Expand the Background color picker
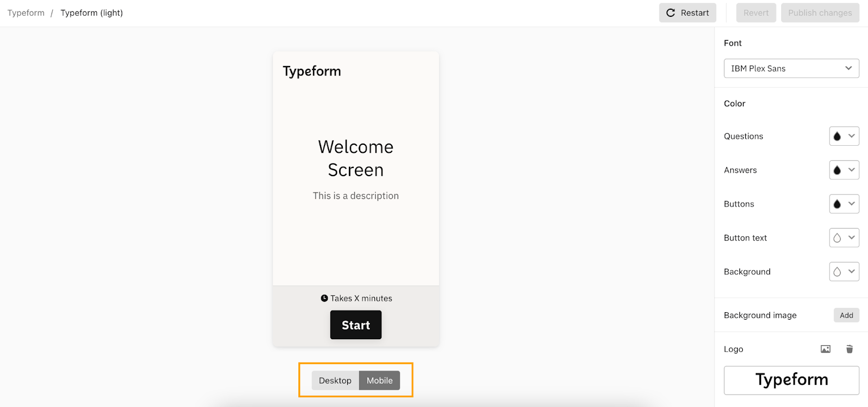The image size is (868, 407). click(844, 272)
